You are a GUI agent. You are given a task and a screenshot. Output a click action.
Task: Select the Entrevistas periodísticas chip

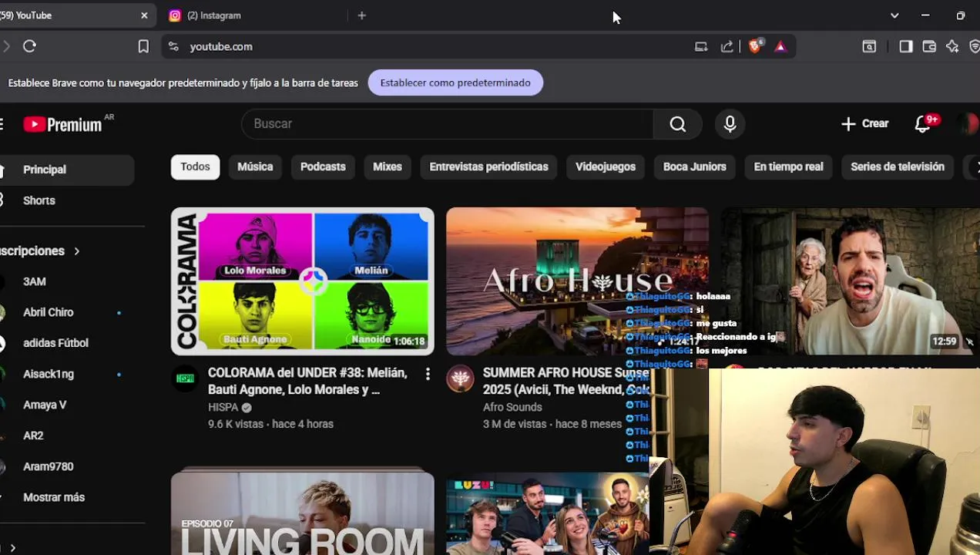tap(488, 166)
